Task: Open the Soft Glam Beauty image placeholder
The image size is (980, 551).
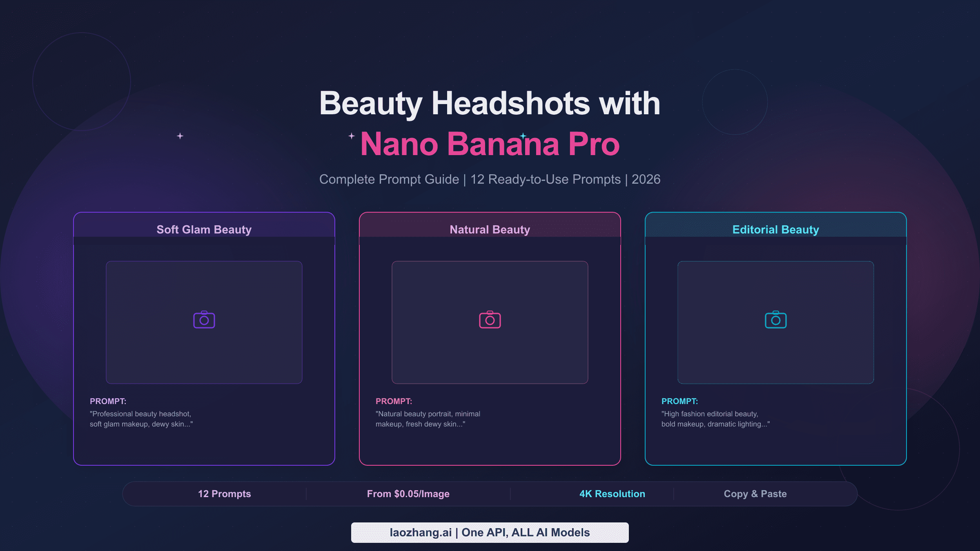Action: coord(204,322)
